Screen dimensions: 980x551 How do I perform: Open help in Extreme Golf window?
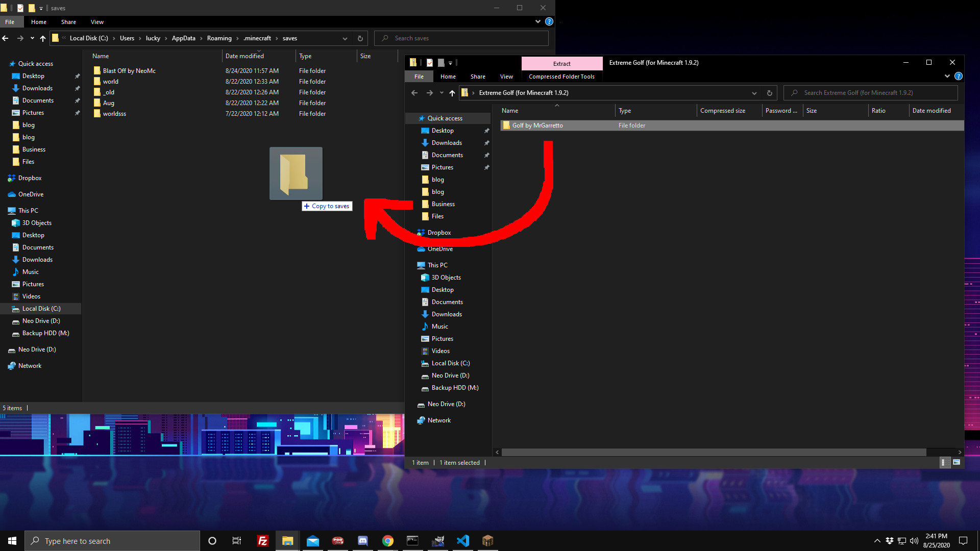(959, 76)
